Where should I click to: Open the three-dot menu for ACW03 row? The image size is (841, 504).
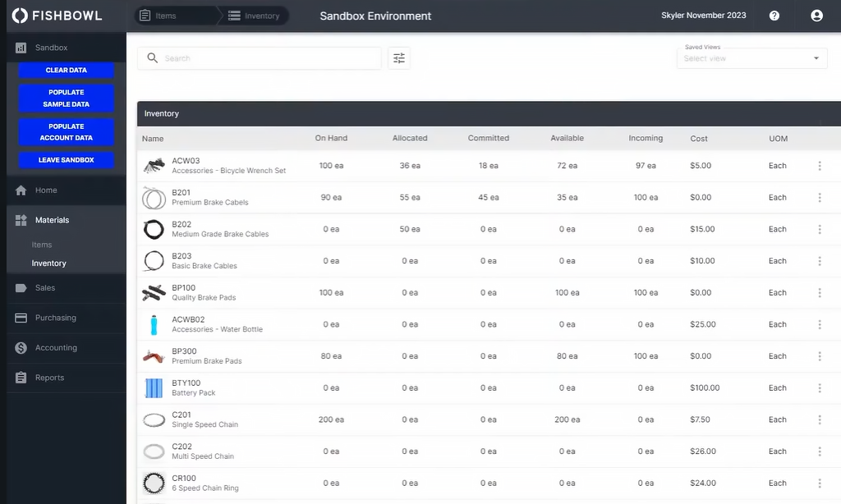pos(820,166)
